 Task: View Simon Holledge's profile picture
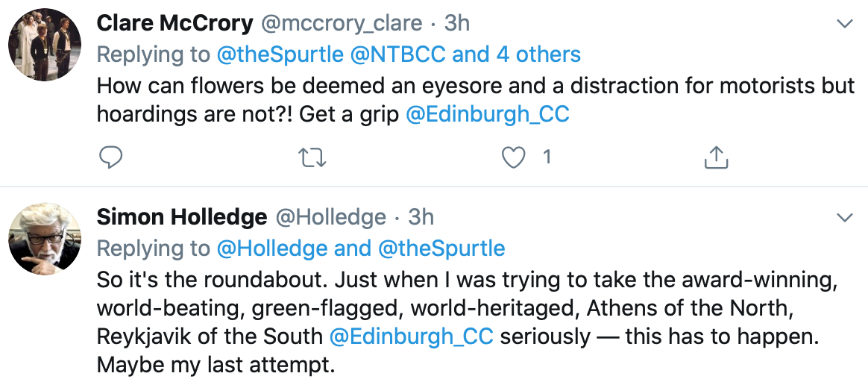coord(44,238)
